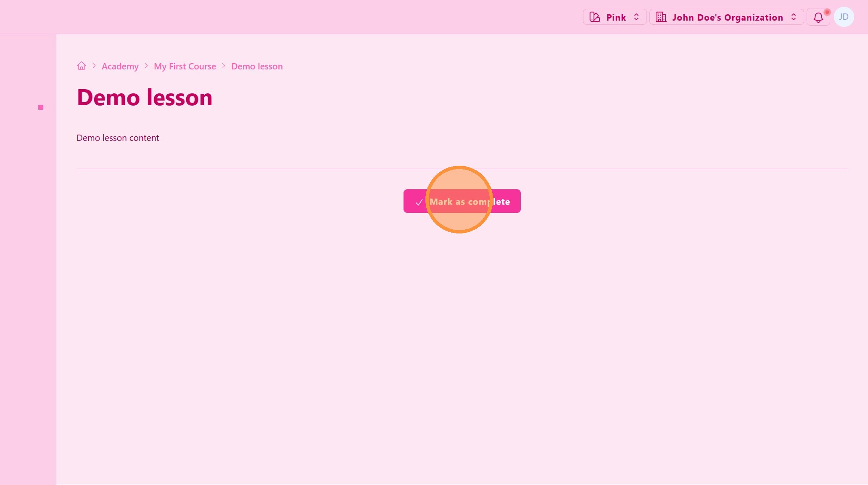Click the Pink theme label

616,18
